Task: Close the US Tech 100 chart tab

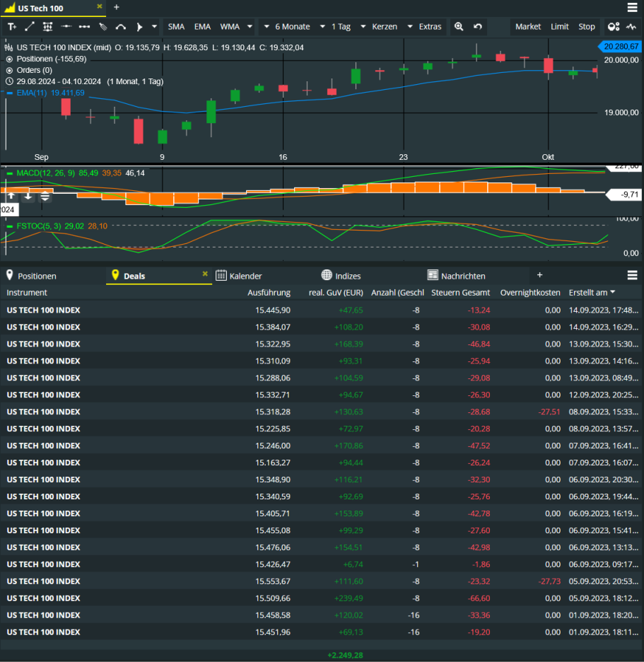Action: pyautogui.click(x=100, y=6)
